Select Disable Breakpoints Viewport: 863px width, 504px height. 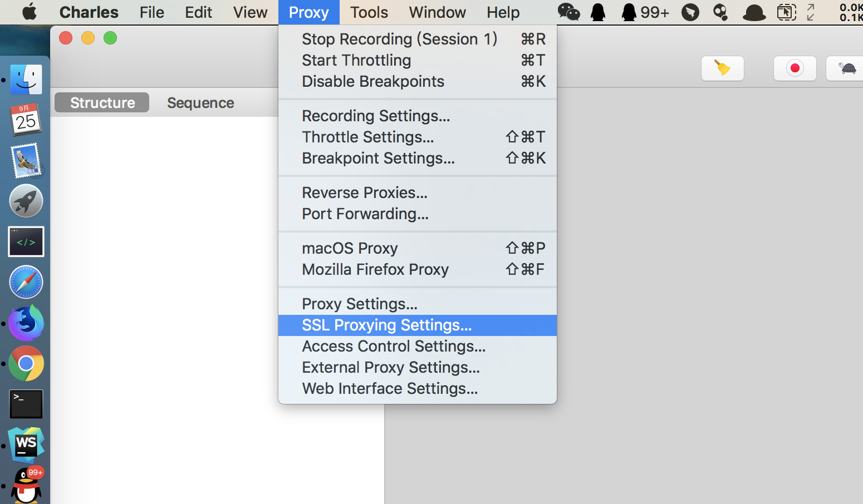pos(418,81)
